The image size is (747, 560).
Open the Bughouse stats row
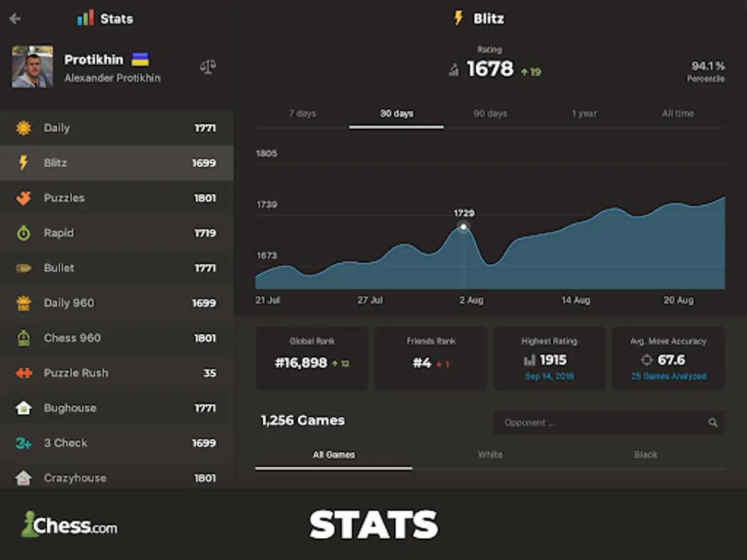(117, 408)
